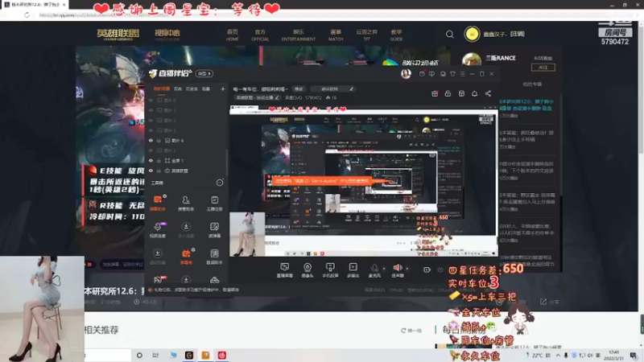Click the record video icon in the bottom bar

(427, 269)
